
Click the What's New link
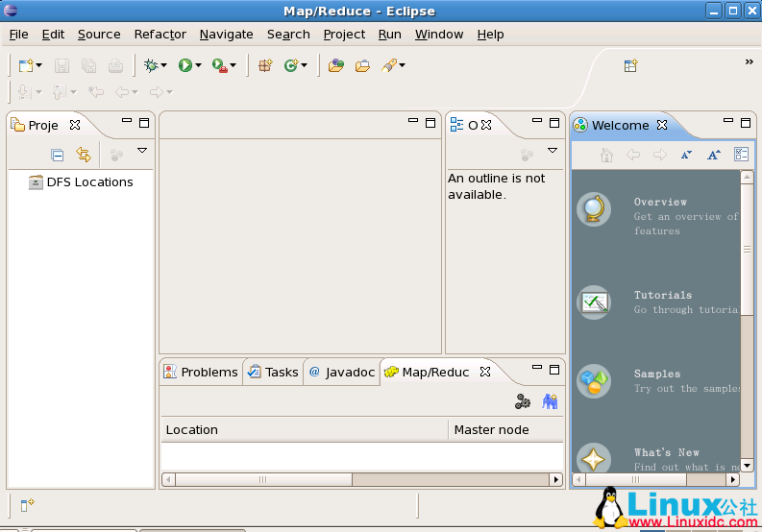pyautogui.click(x=667, y=453)
